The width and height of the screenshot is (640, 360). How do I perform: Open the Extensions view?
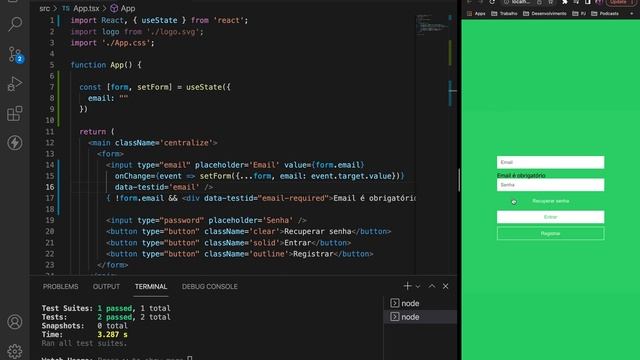point(15,113)
